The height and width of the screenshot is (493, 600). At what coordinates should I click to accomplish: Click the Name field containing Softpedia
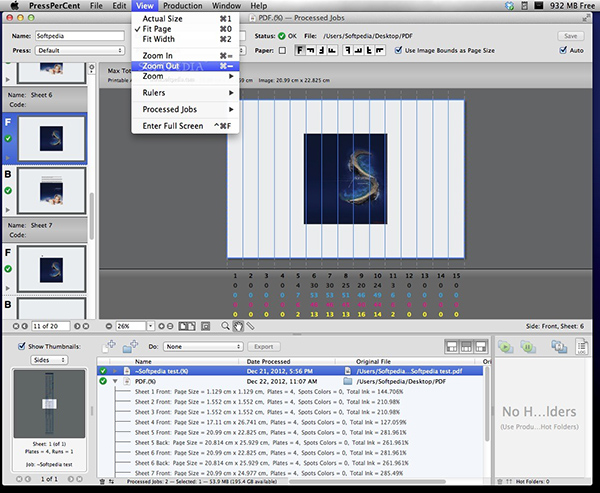[x=80, y=36]
